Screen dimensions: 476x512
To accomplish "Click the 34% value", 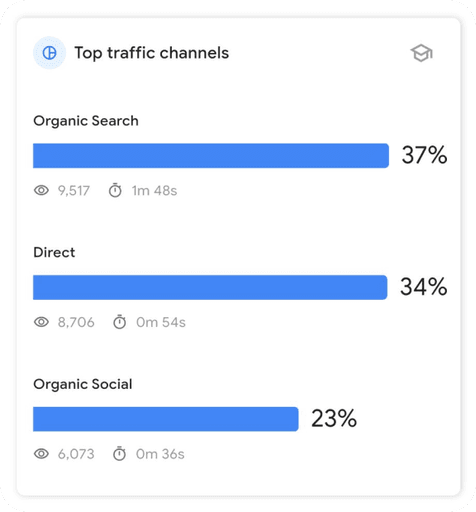I will pos(423,287).
